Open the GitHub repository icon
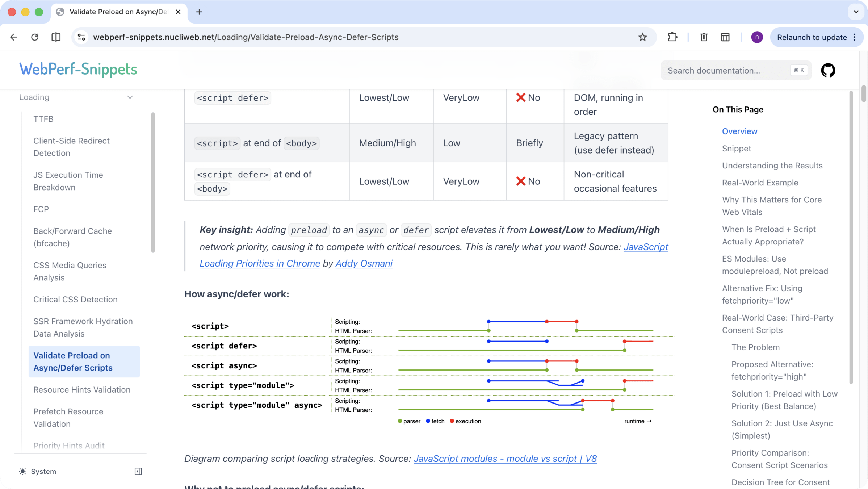Viewport: 868px width, 489px height. (x=828, y=70)
